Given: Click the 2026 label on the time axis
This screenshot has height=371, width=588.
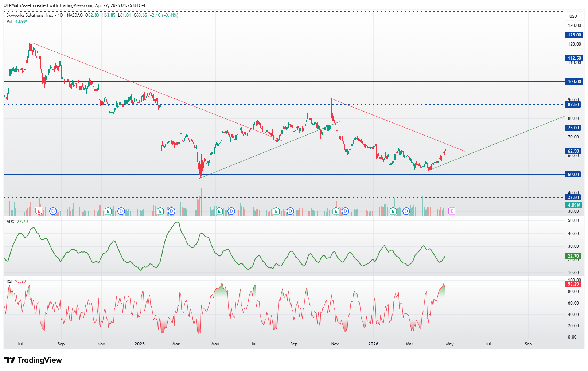Looking at the screenshot, I should tap(373, 344).
